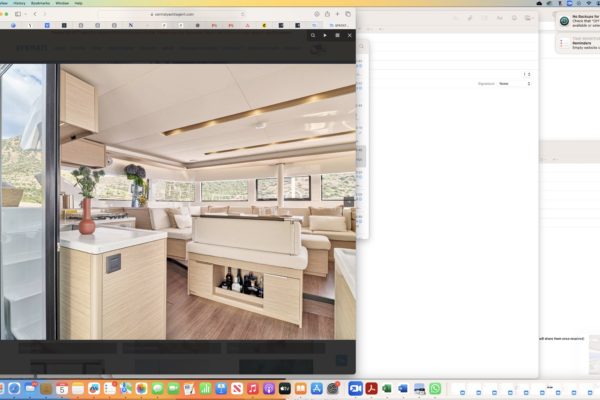
Task: Click the search icon in the Mail sidebar
Action: pyautogui.click(x=361, y=46)
